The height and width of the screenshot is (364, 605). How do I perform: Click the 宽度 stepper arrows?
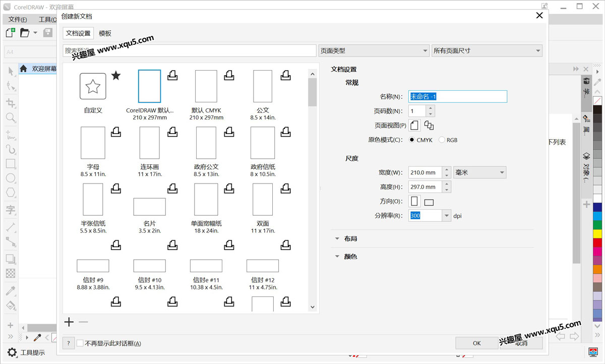(446, 172)
